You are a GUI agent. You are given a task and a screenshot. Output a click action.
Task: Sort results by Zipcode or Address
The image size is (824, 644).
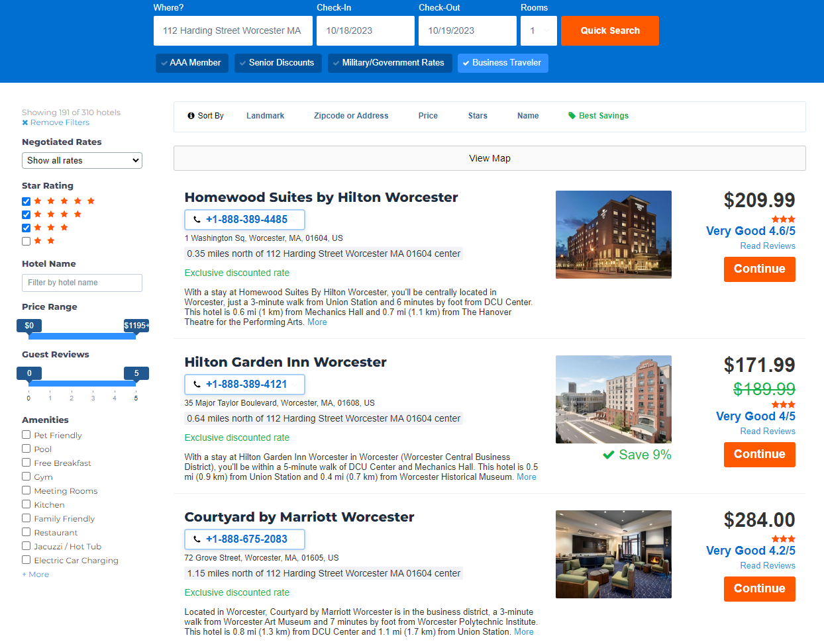pos(351,116)
